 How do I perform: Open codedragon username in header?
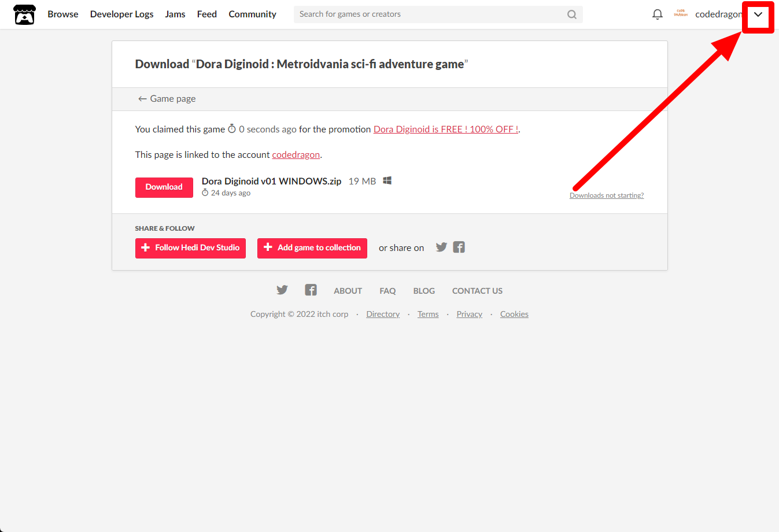click(x=718, y=14)
